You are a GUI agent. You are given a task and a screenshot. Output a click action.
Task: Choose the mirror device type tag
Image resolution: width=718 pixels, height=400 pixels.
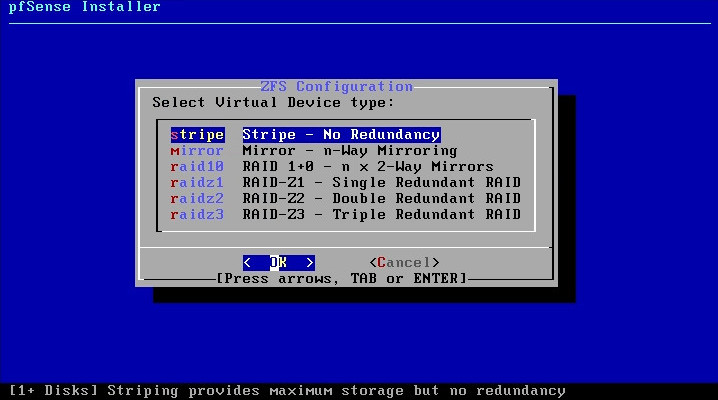pos(197,150)
